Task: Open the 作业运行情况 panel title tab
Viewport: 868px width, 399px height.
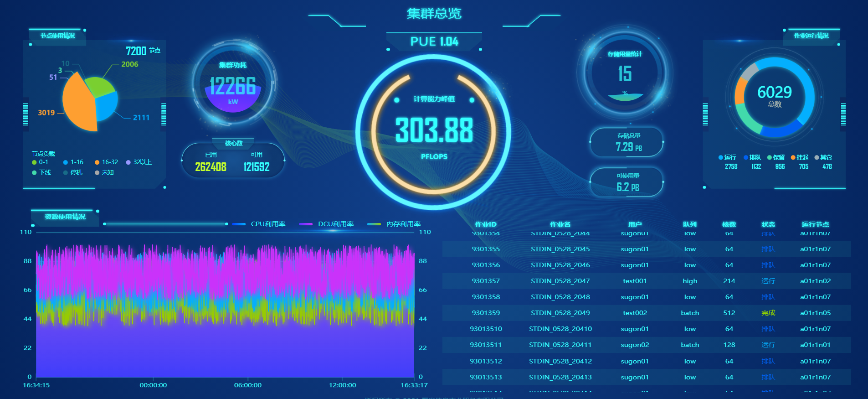Action: pos(811,36)
